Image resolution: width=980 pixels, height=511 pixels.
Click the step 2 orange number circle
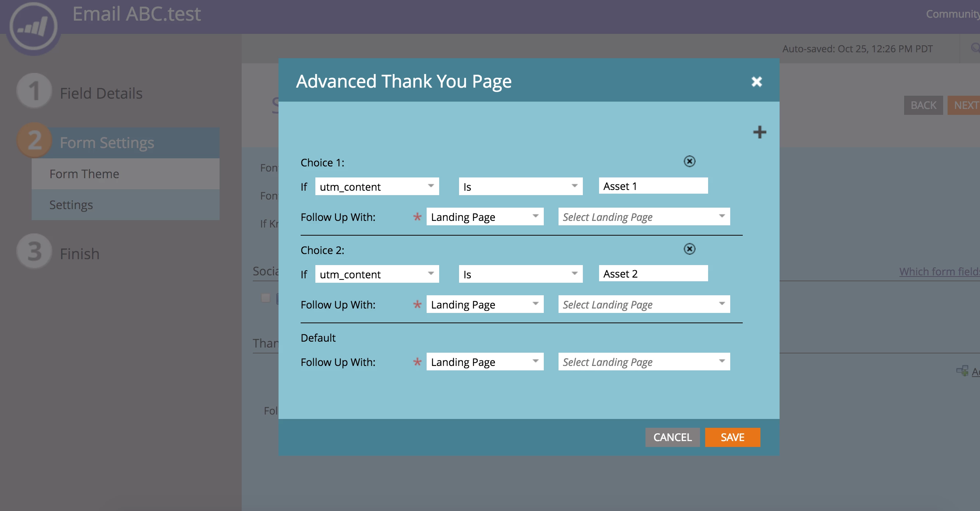tap(34, 140)
